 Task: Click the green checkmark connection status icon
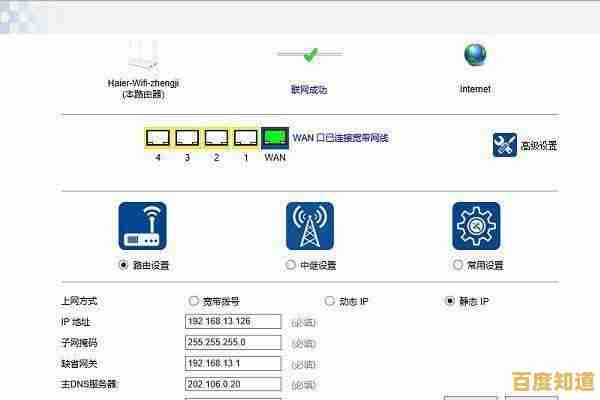(310, 54)
